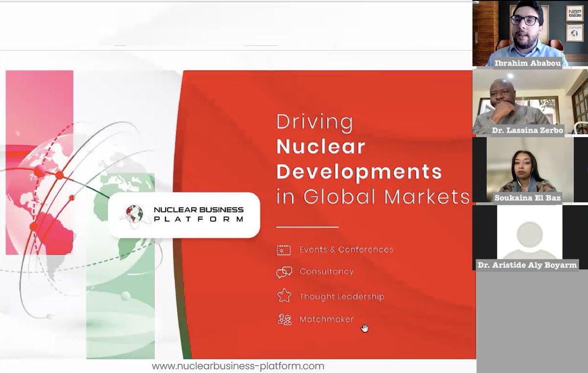The width and height of the screenshot is (588, 373).
Task: Select Dr. Aristide Aly Boyarm's avatar tile
Action: [x=530, y=237]
